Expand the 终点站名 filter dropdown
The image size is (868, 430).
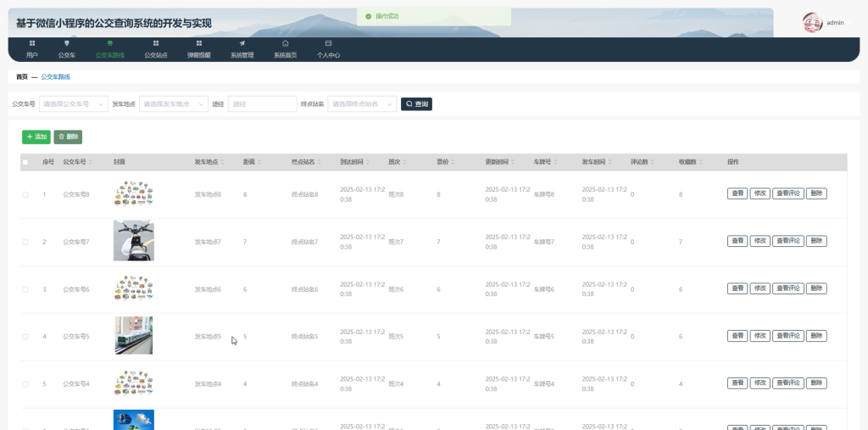(362, 103)
